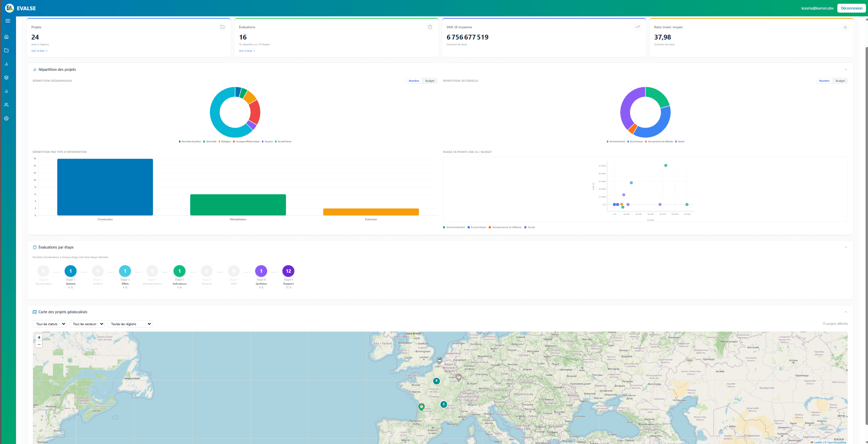Open projects folder icon in sidebar
868x444 pixels.
[6, 50]
